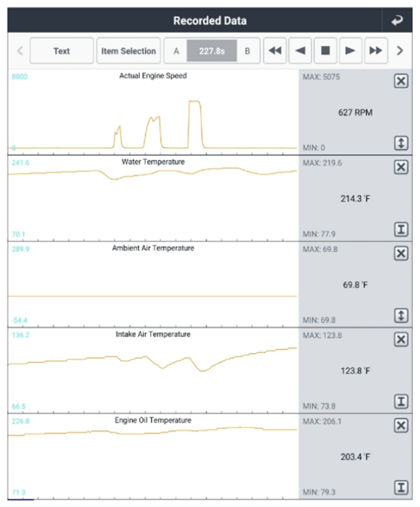Set marker A on timeline
This screenshot has width=420, height=507.
point(176,50)
